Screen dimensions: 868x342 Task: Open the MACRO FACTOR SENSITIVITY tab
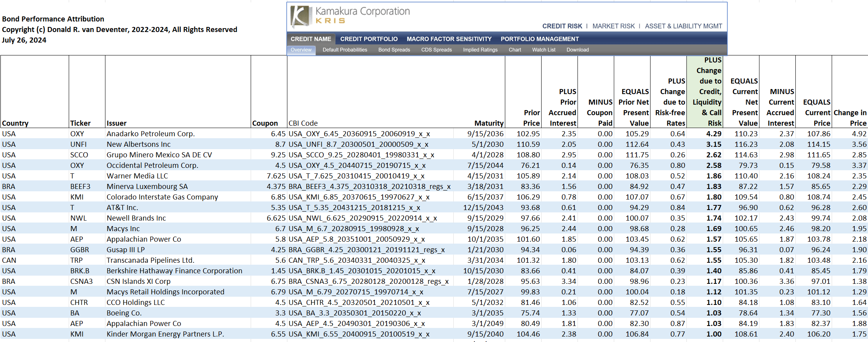[449, 39]
